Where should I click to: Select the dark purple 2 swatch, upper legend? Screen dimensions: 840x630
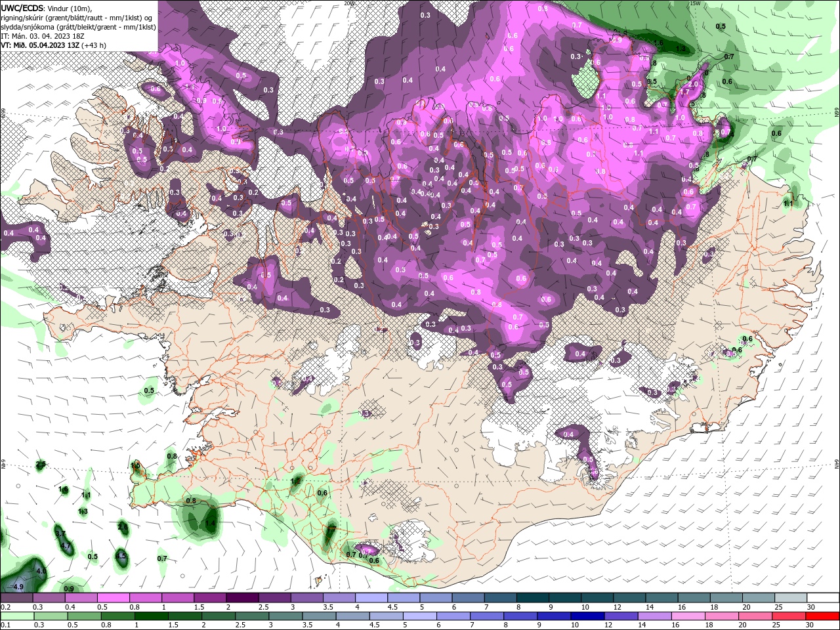coord(242,598)
